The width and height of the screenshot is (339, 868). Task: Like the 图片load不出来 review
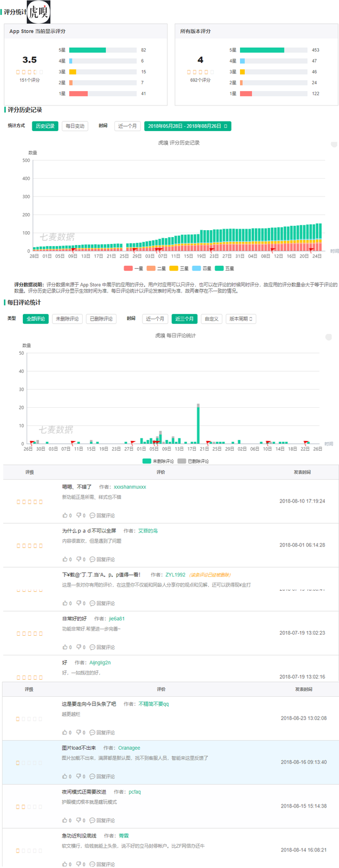point(67,777)
